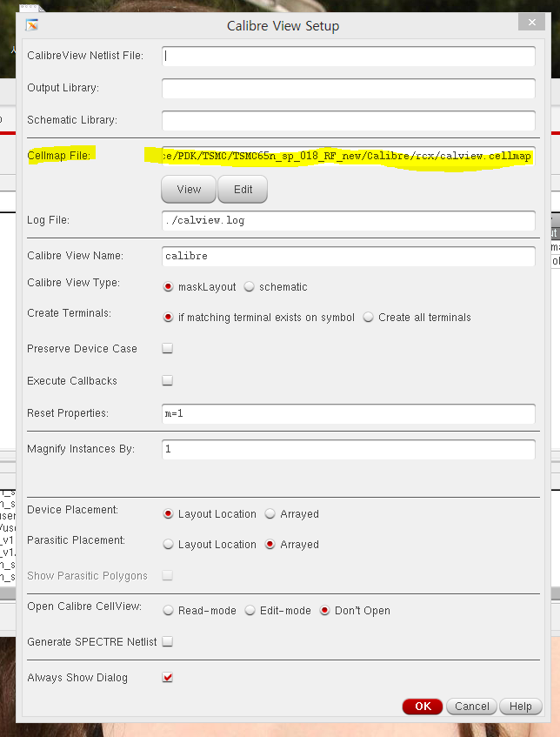Screen dimensions: 560x737
Task: Click the Create Terminals label
Action: (69, 313)
